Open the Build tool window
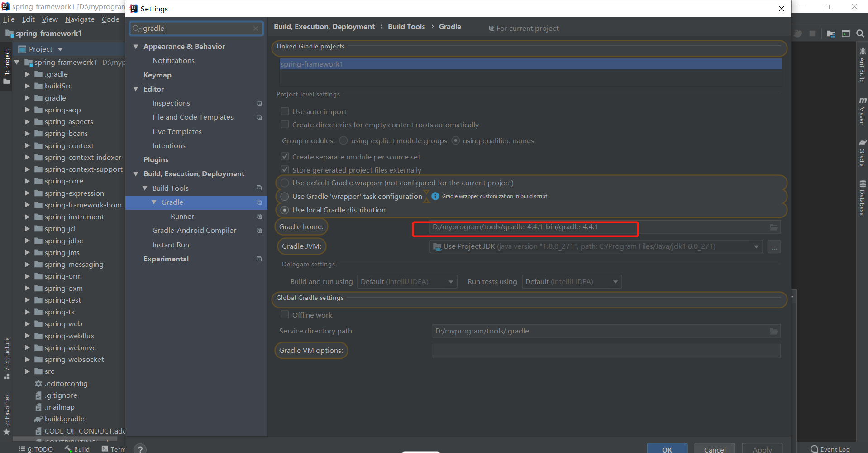This screenshot has height=453, width=868. coord(77,449)
